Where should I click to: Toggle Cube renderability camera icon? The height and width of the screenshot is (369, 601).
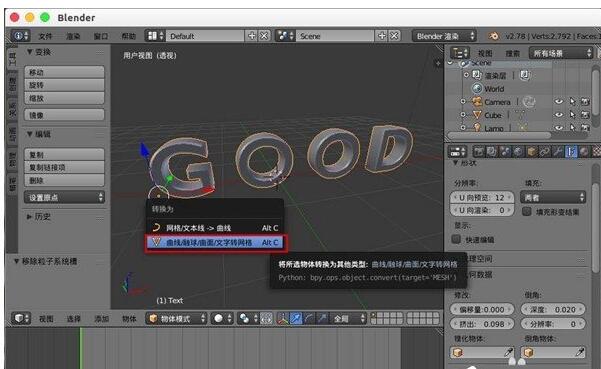(585, 115)
